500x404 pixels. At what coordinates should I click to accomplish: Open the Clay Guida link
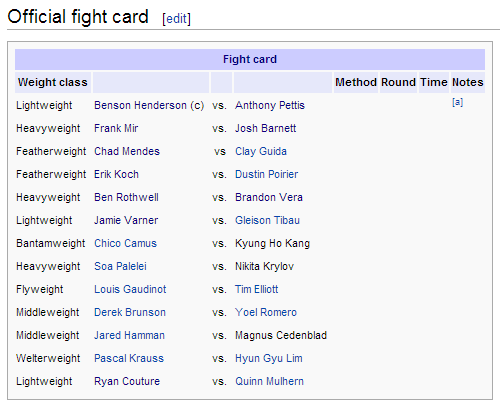point(261,151)
